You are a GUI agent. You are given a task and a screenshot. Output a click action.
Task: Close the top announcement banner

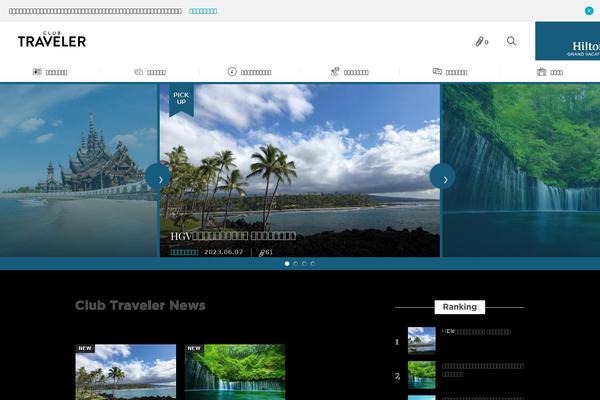click(x=589, y=11)
